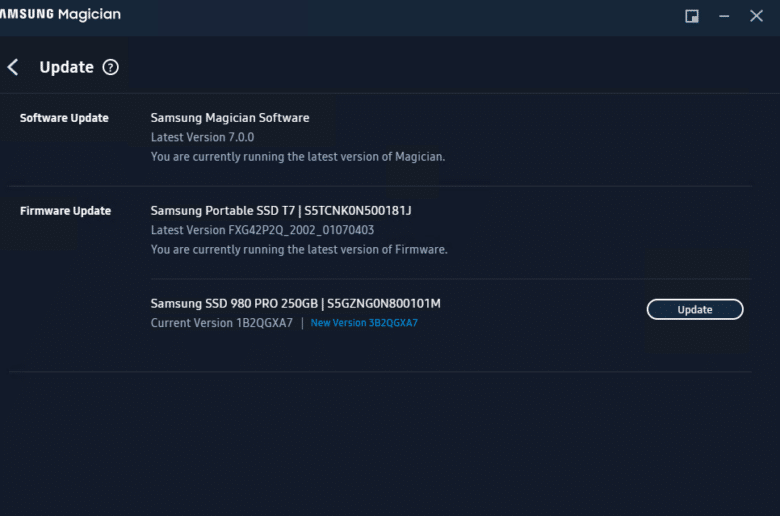Click Current Version 1B2QGXA7 text
780x516 pixels.
222,323
